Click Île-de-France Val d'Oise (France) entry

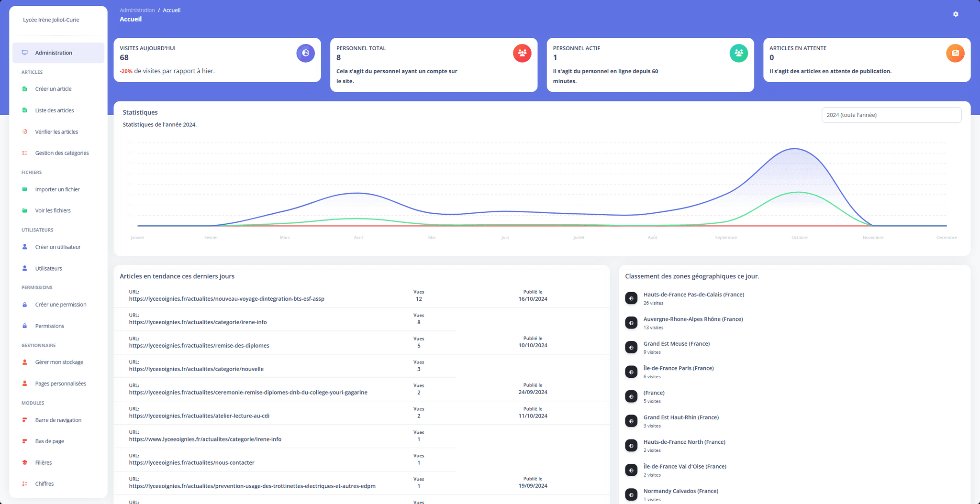pos(685,467)
